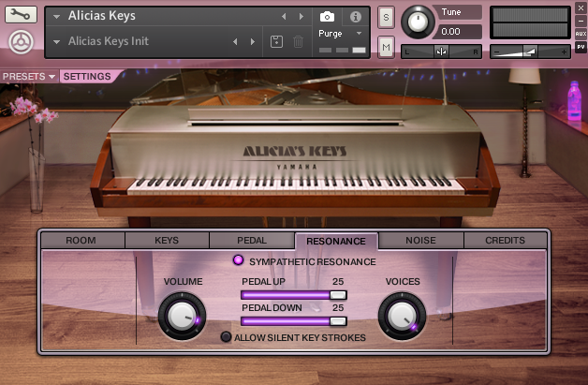Delete snapshot with the trash icon

(298, 41)
